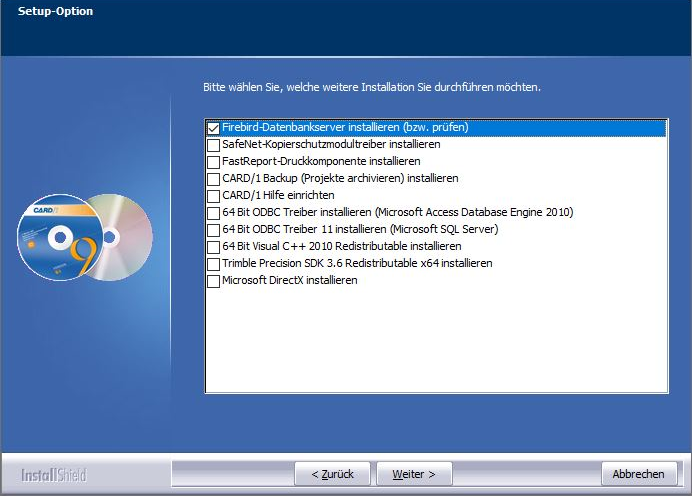
Task: Select '64 Bit ODBC Treiber installieren' Access Engine text
Action: 398,212
